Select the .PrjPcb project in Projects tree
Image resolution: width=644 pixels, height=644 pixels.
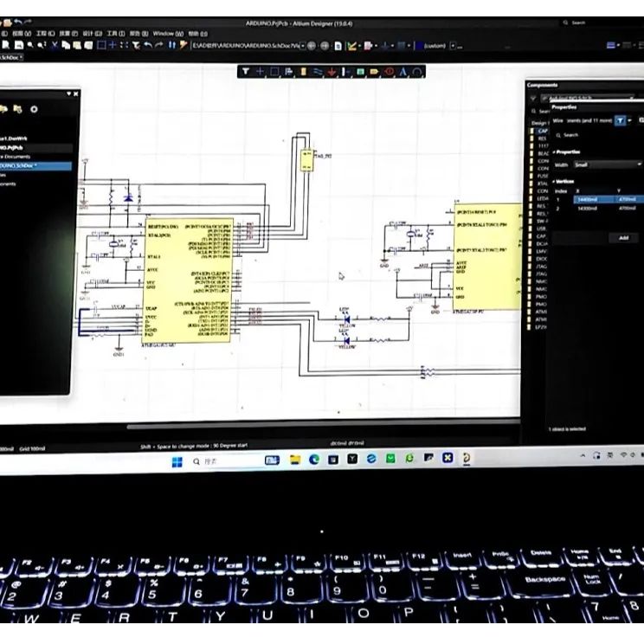coord(36,147)
